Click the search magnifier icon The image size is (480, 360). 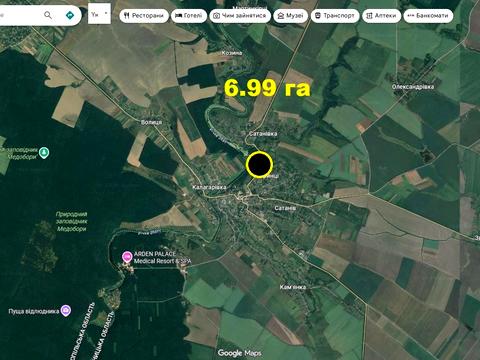tap(48, 15)
